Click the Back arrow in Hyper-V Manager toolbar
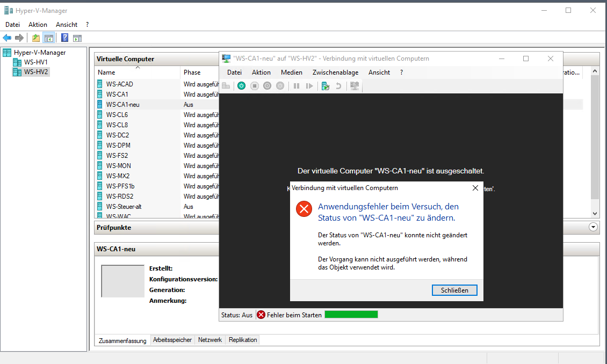This screenshot has height=364, width=607. [x=7, y=38]
